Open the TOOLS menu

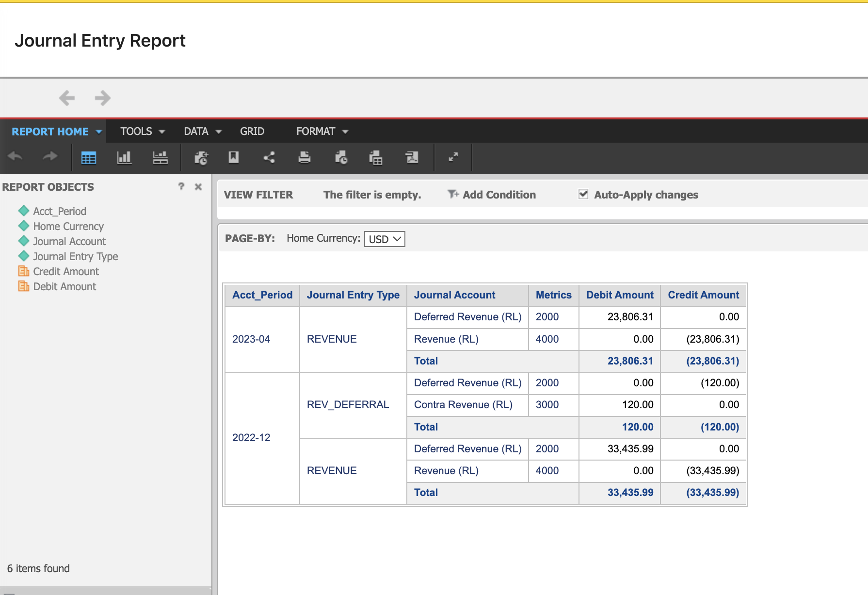(x=143, y=132)
